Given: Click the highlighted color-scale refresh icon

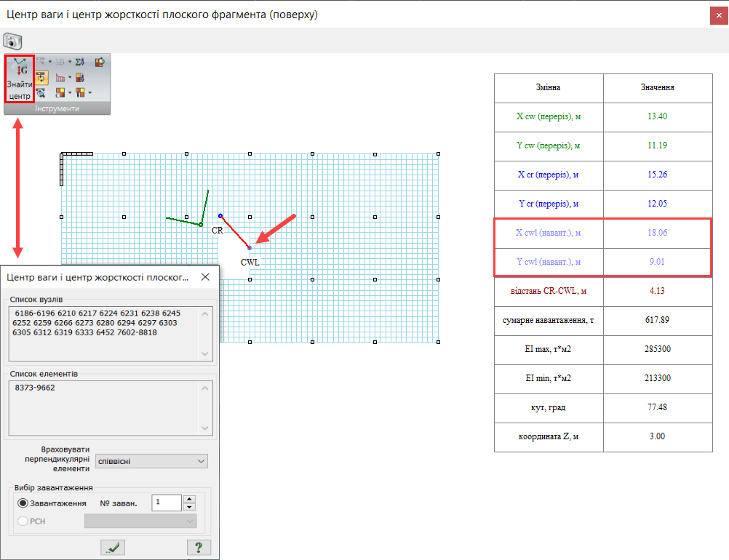Looking at the screenshot, I should coord(41,78).
